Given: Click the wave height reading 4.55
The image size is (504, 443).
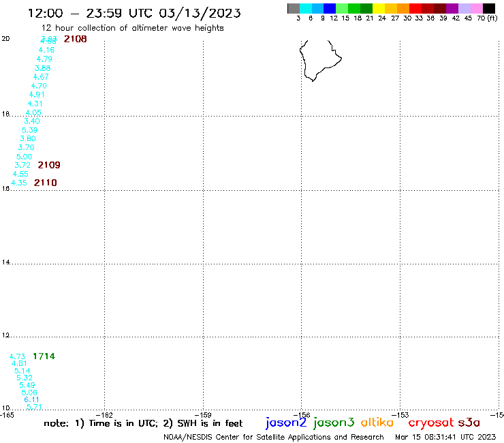Looking at the screenshot, I should point(20,174).
